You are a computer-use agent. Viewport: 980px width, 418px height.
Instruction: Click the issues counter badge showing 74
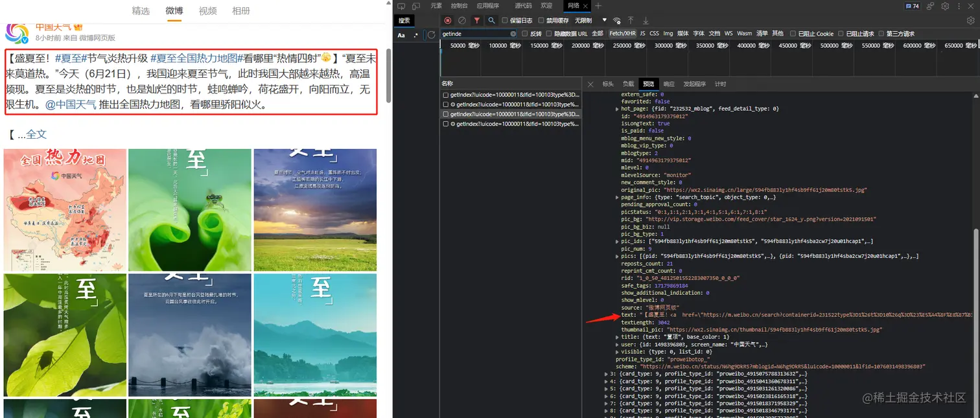point(913,6)
